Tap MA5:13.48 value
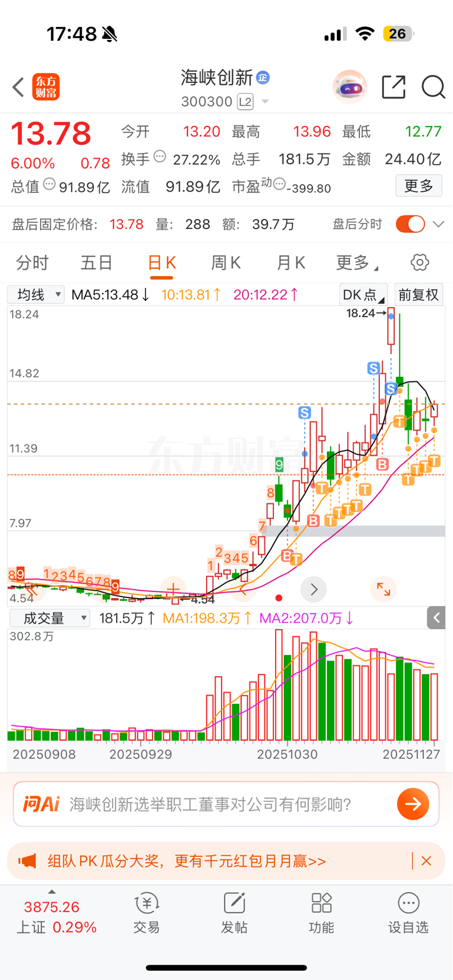Image resolution: width=453 pixels, height=980 pixels. (x=110, y=294)
